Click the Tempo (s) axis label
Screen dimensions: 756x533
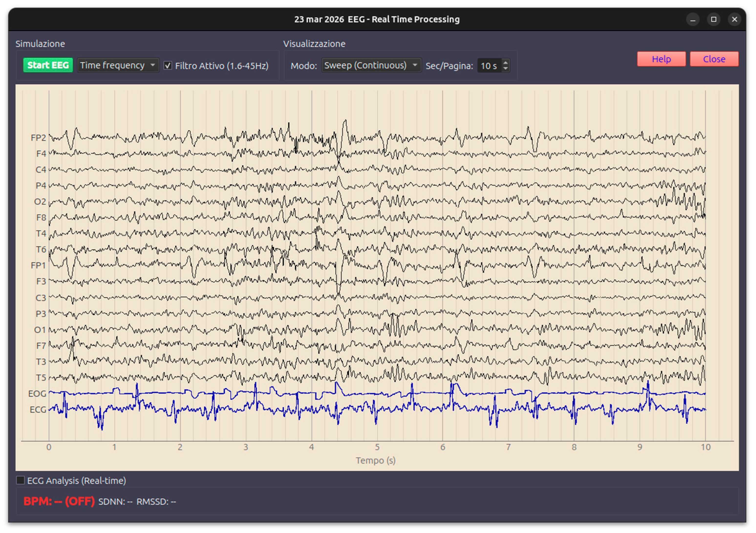[375, 460]
